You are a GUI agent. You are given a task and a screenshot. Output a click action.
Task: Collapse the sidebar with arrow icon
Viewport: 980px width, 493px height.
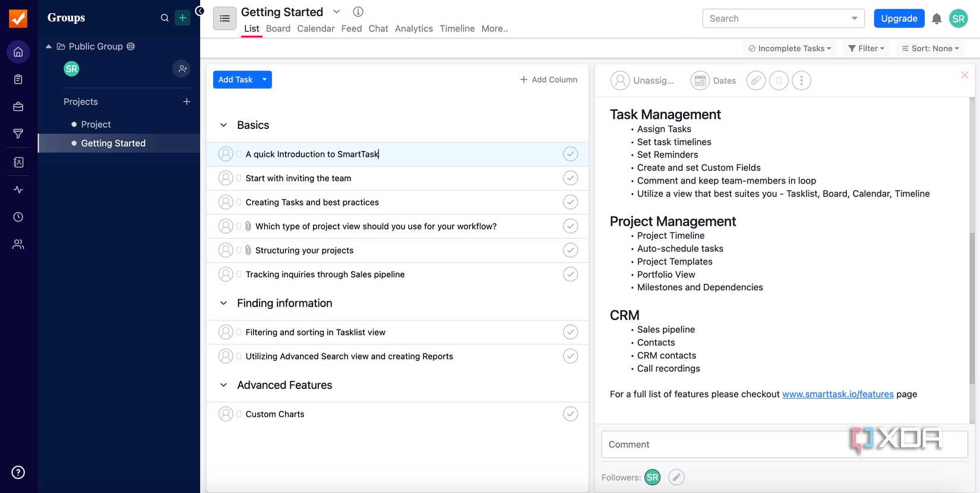(x=200, y=11)
